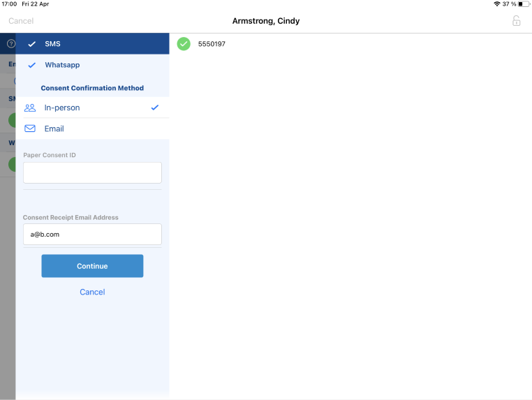Click the In-person people icon

tap(30, 108)
